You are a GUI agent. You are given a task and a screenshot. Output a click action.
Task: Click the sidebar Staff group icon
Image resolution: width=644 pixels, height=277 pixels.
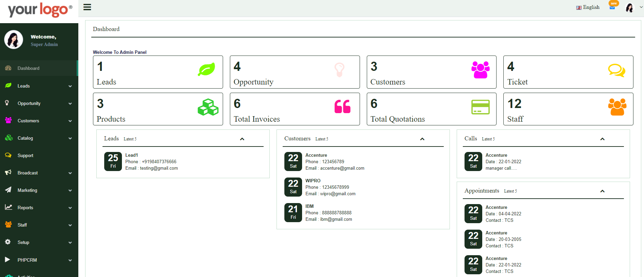(9, 224)
